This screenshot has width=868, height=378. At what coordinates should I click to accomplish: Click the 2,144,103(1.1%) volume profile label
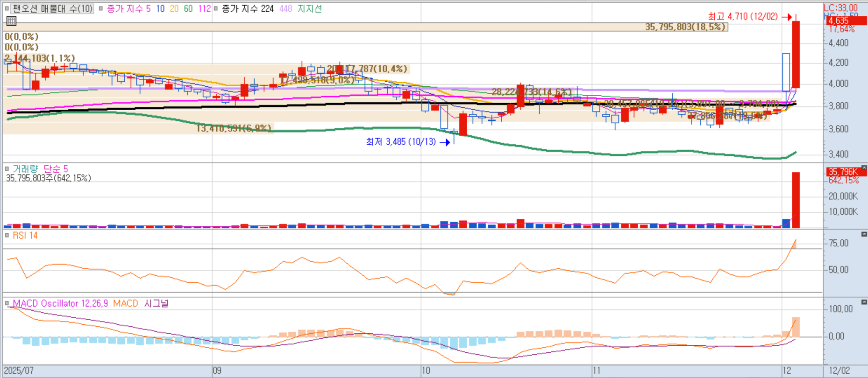[40, 58]
